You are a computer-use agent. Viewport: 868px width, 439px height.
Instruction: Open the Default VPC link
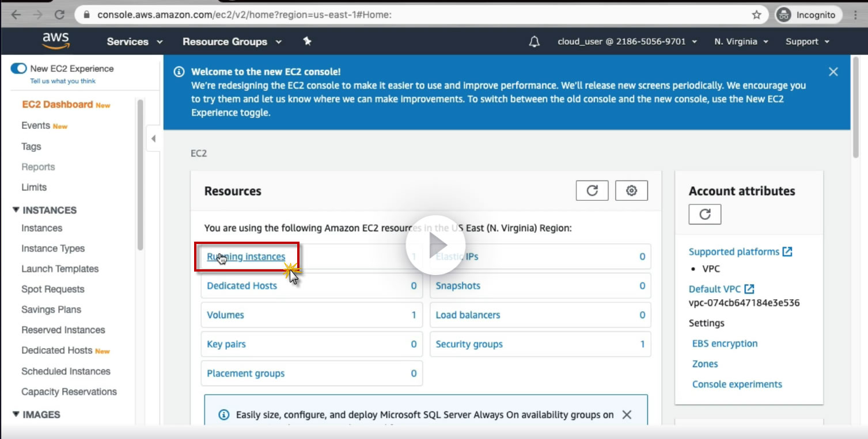tap(721, 289)
